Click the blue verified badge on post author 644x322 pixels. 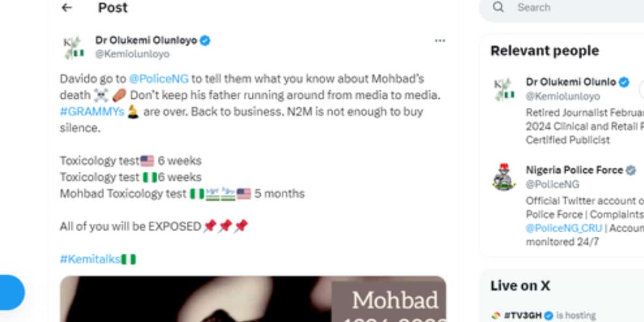[x=205, y=40]
